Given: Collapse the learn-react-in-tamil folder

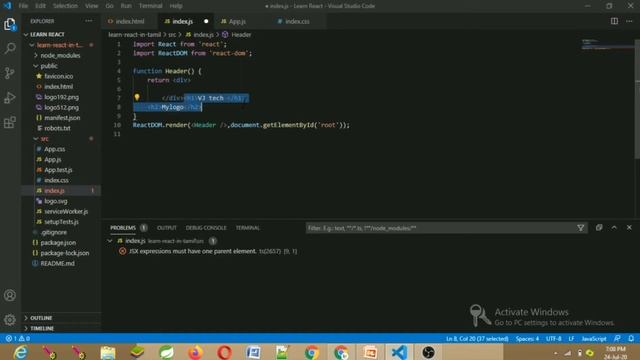Looking at the screenshot, I should (x=60, y=45).
